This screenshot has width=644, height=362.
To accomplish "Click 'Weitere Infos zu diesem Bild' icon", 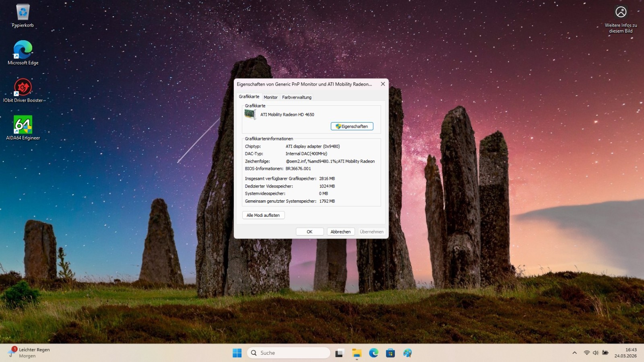I will click(621, 19).
